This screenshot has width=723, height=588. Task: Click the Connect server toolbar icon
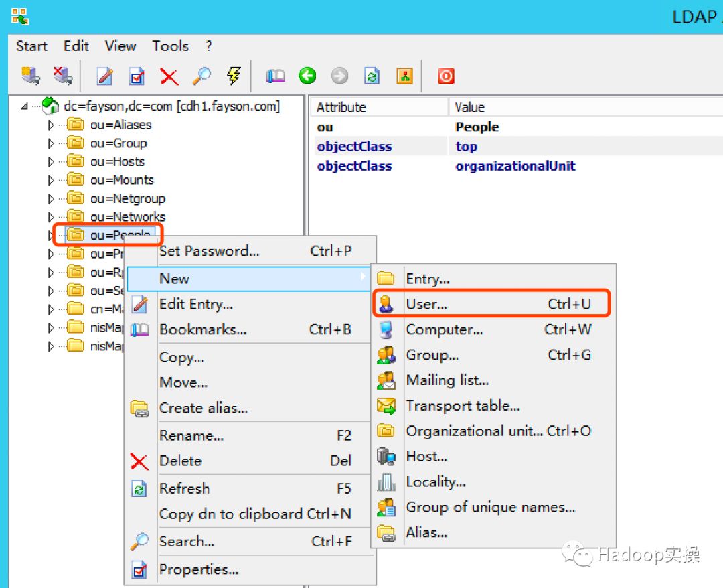point(30,76)
